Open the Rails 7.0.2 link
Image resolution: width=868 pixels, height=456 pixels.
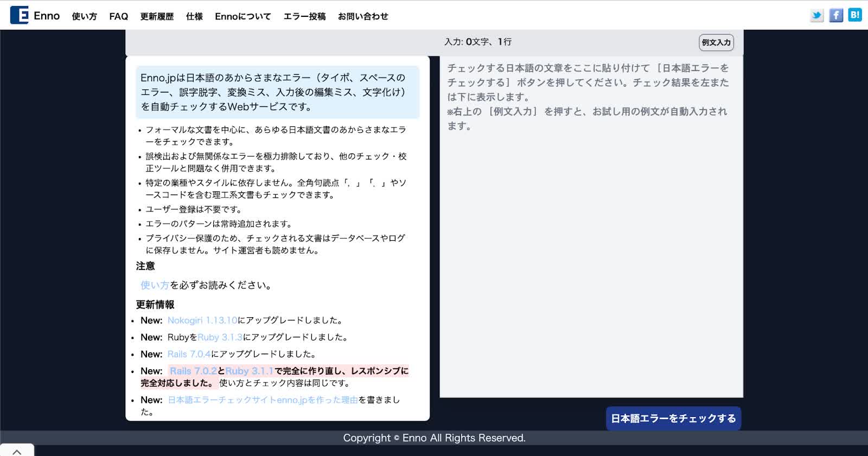tap(193, 371)
